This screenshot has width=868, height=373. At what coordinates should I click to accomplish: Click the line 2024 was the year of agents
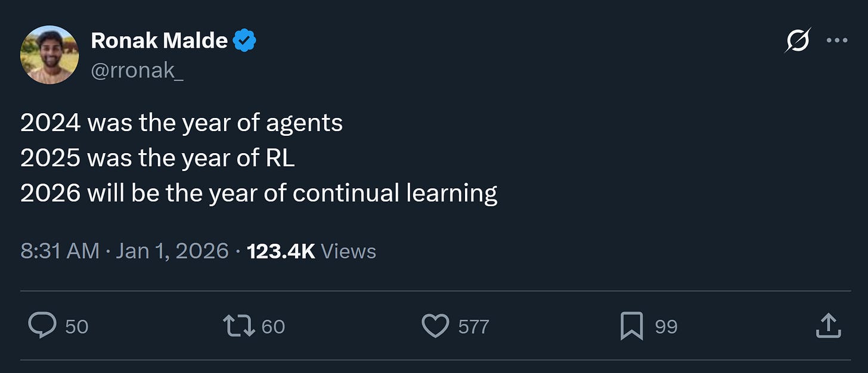tap(182, 122)
